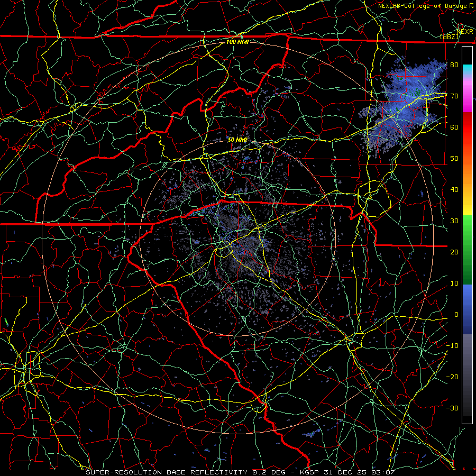The width and height of the screenshot is (476, 476).
Task: Click the green band of the reflectivity color bar
Action: (467, 249)
